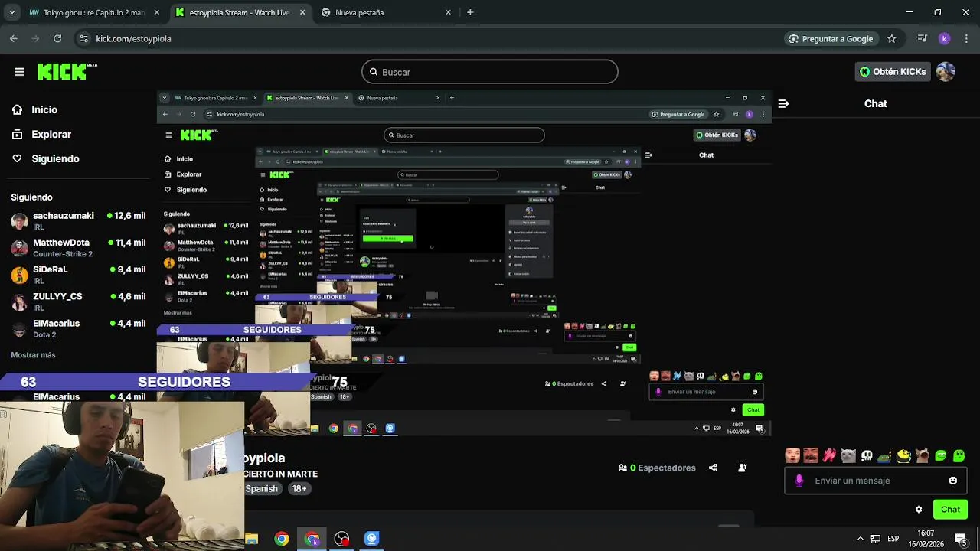Click the Spanish language tag
The width and height of the screenshot is (980, 551).
pos(261,489)
